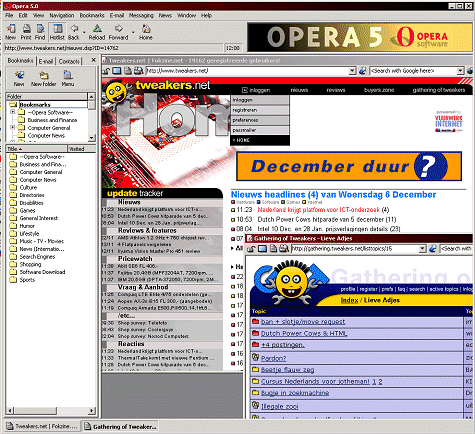Open the ban + slotje/move request topic

(303, 322)
